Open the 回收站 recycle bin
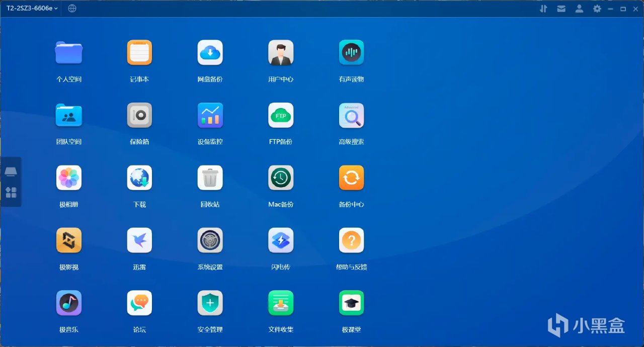 point(210,178)
